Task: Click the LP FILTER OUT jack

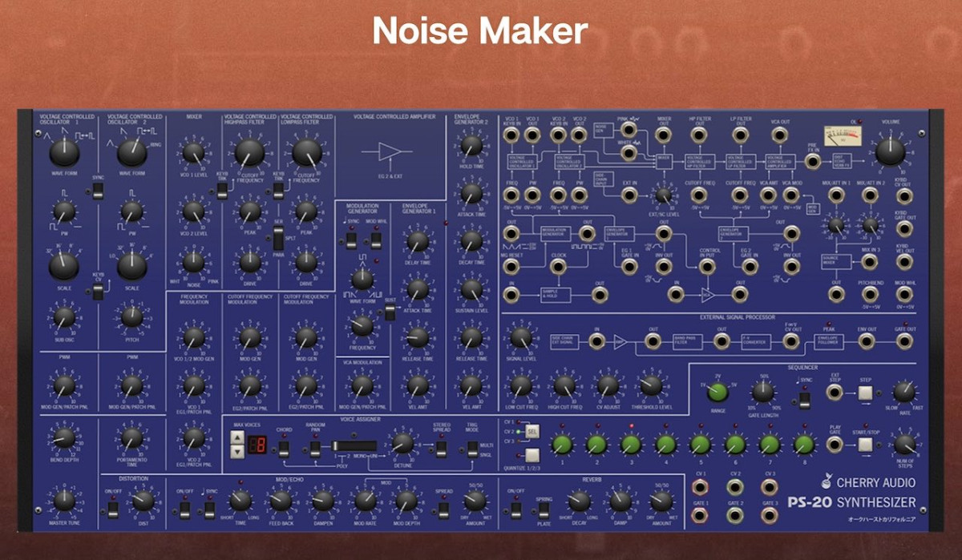Action: coord(739,136)
